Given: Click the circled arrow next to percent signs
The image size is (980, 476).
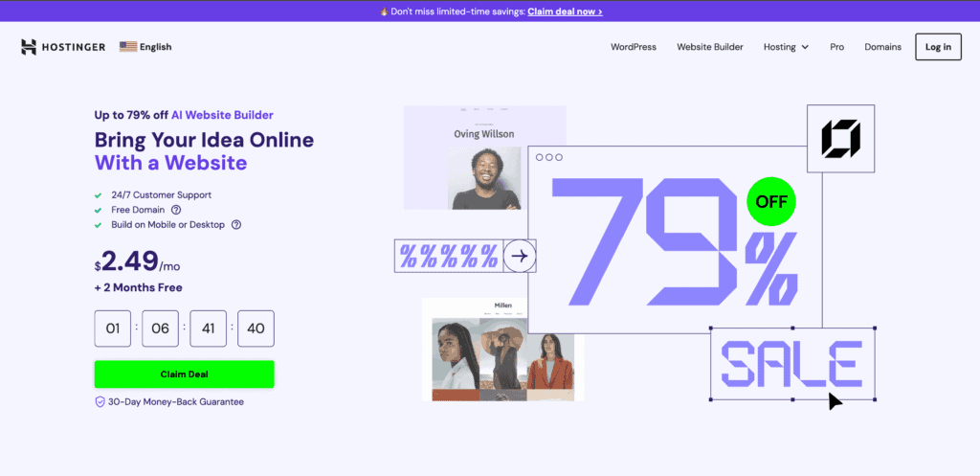Looking at the screenshot, I should pyautogui.click(x=520, y=256).
